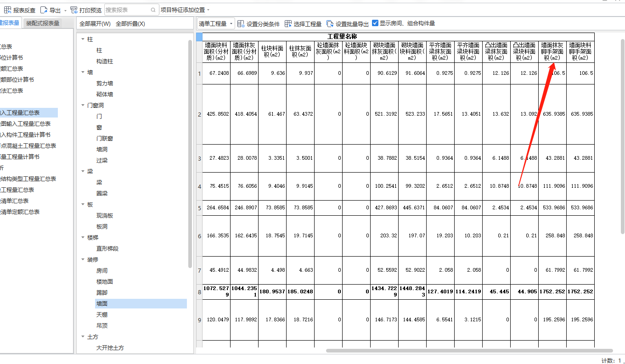Click the 报表反查 report lookup icon
Viewport: 625px width, 364px height.
point(8,10)
